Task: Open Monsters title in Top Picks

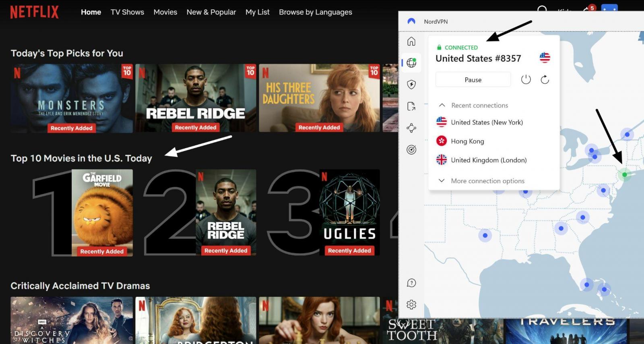Action: click(x=72, y=98)
